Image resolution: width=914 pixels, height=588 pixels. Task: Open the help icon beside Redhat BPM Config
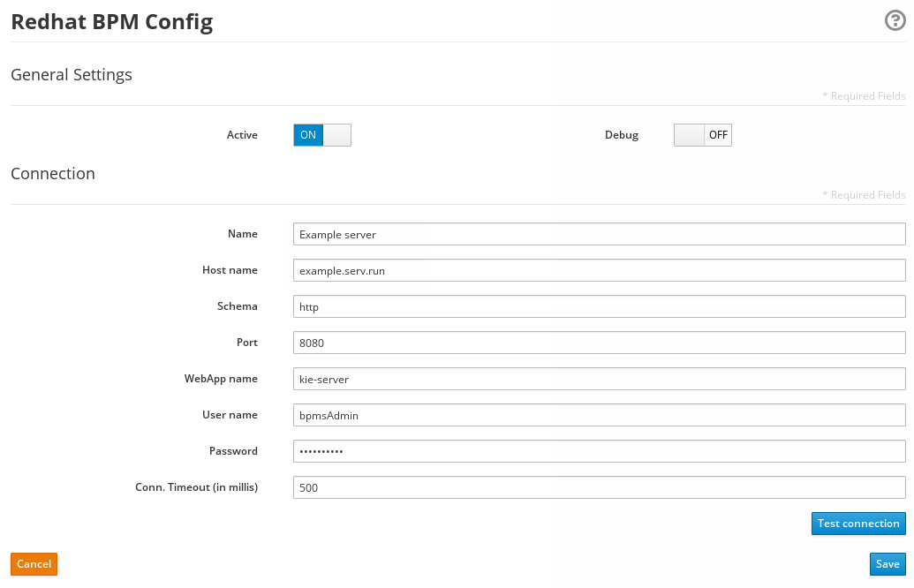(895, 20)
